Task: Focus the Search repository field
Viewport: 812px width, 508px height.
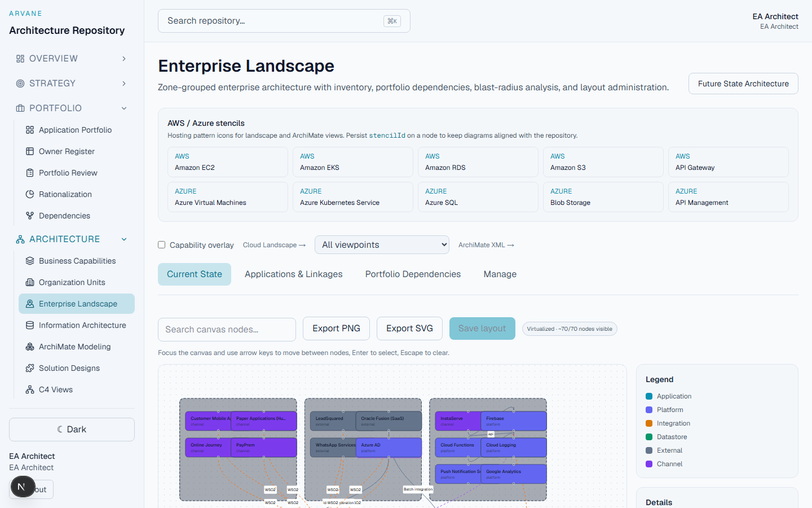Action: point(284,21)
